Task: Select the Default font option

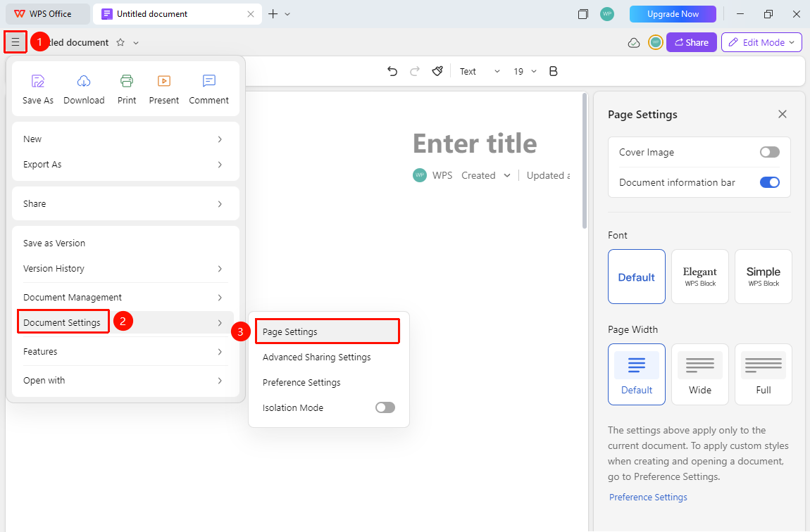Action: tap(637, 277)
